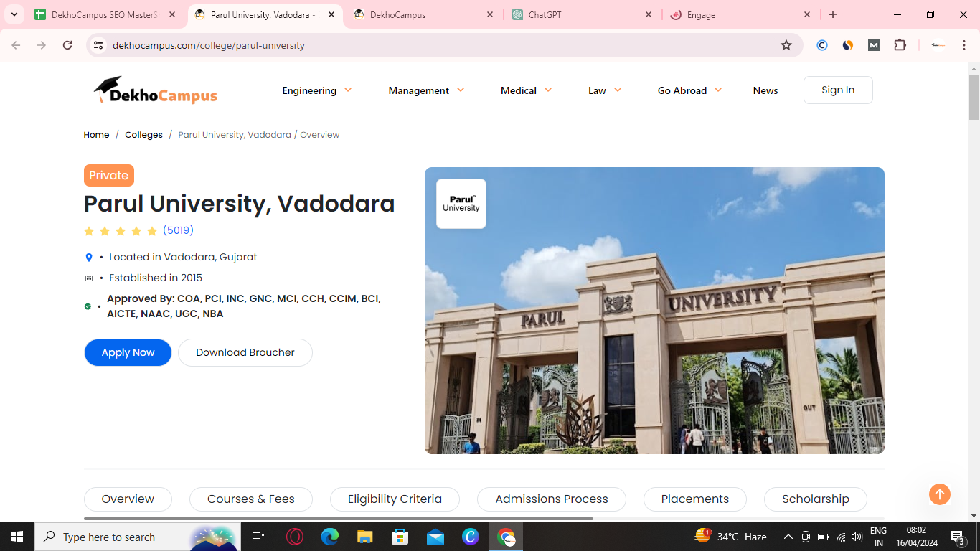The image size is (980, 551).
Task: Open the weather widget showing 34°C Haze
Action: tap(730, 537)
